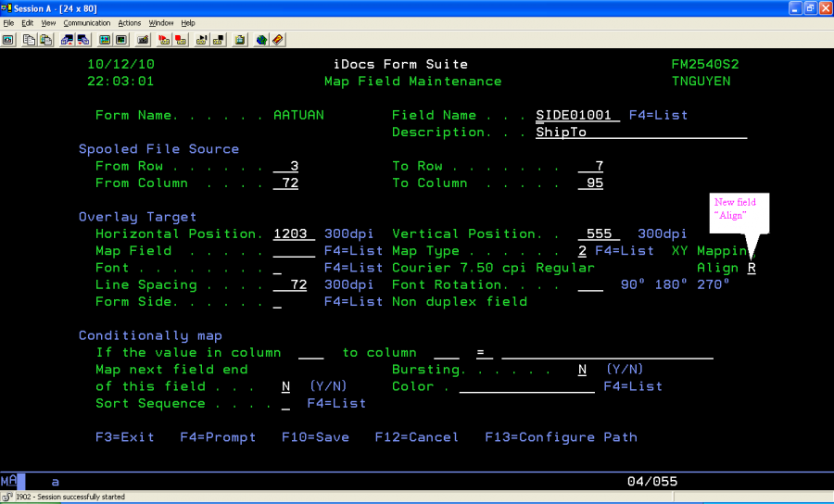834x504 pixels.
Task: Click the Description field containing ShipTo
Action: (x=641, y=132)
